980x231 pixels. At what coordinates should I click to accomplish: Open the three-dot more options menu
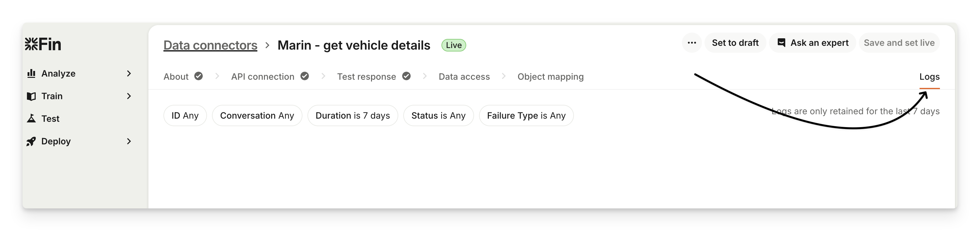pyautogui.click(x=692, y=43)
